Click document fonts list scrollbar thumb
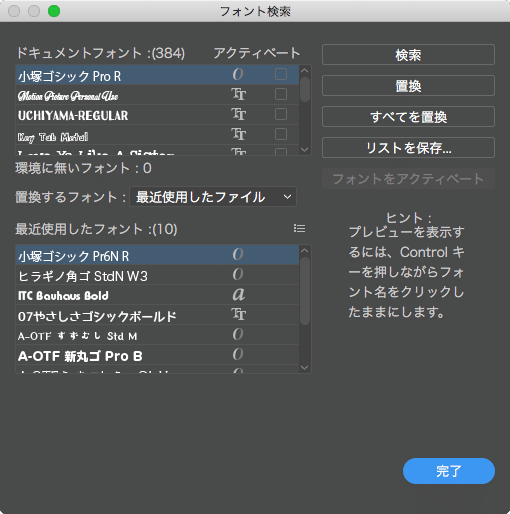The image size is (510, 514). pos(305,89)
